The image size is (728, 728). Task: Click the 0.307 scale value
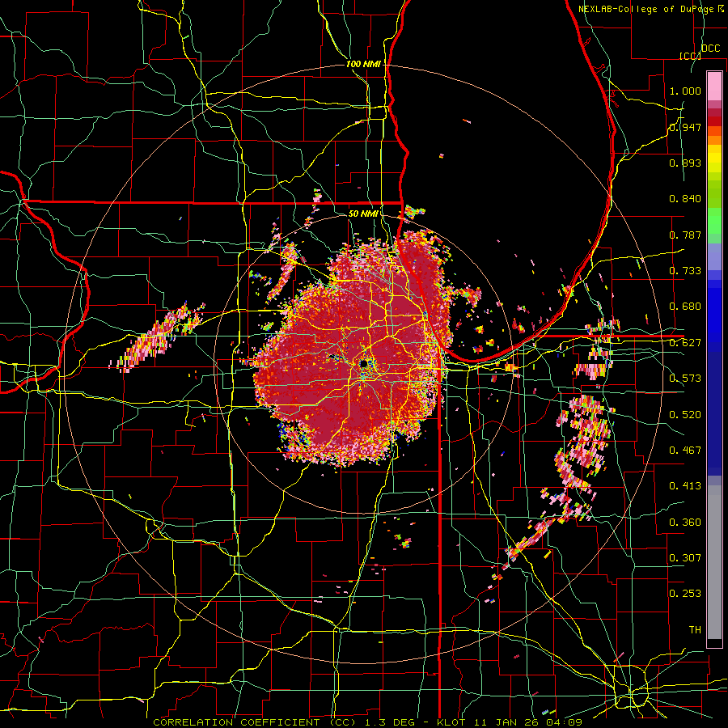(685, 558)
